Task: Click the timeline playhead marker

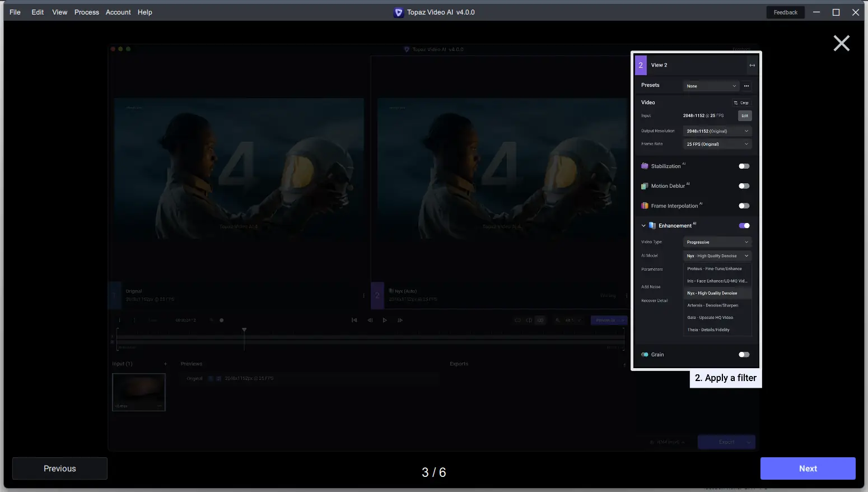Action: [x=244, y=330]
